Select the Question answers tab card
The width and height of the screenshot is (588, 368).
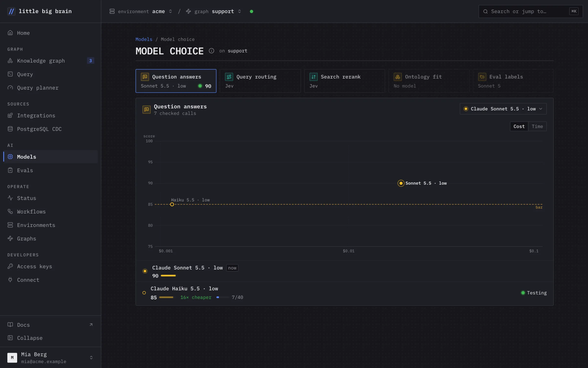pos(176,81)
